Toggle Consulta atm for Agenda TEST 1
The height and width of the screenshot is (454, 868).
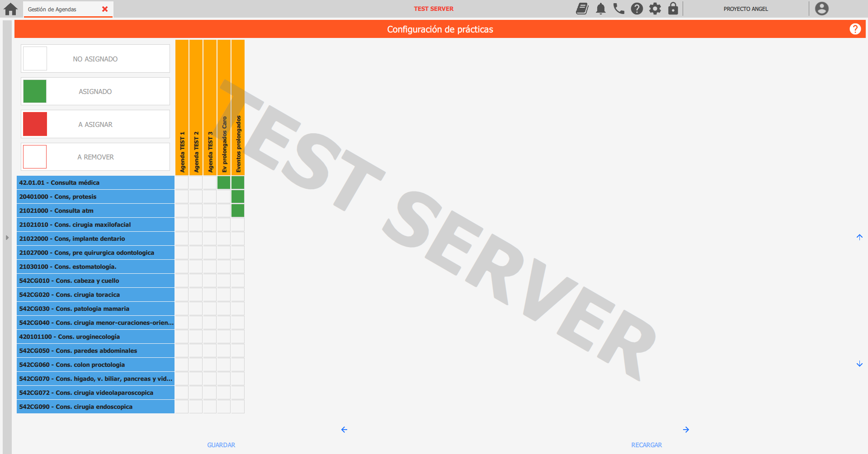tap(182, 211)
